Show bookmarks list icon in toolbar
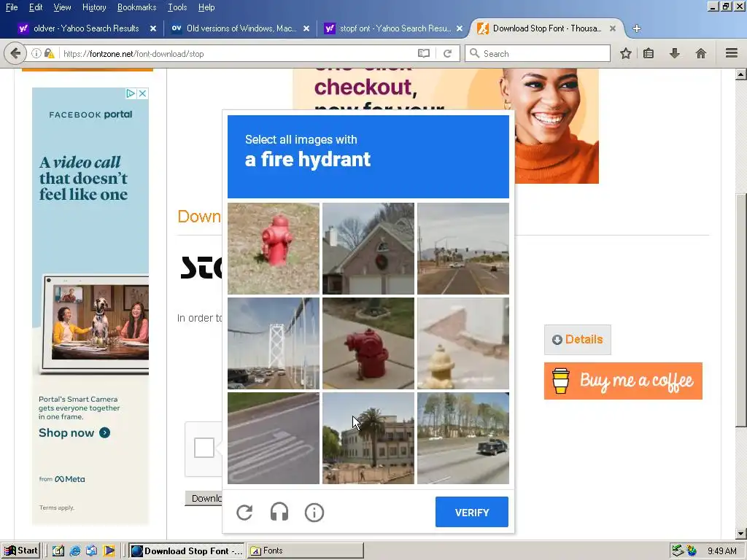The width and height of the screenshot is (747, 560). tap(649, 53)
